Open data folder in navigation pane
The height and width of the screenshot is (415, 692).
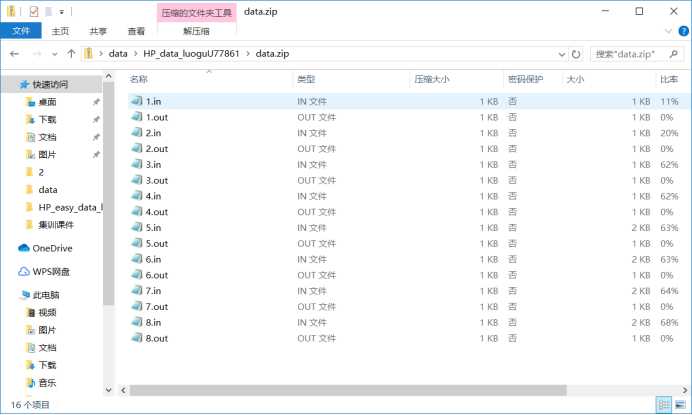(48, 190)
